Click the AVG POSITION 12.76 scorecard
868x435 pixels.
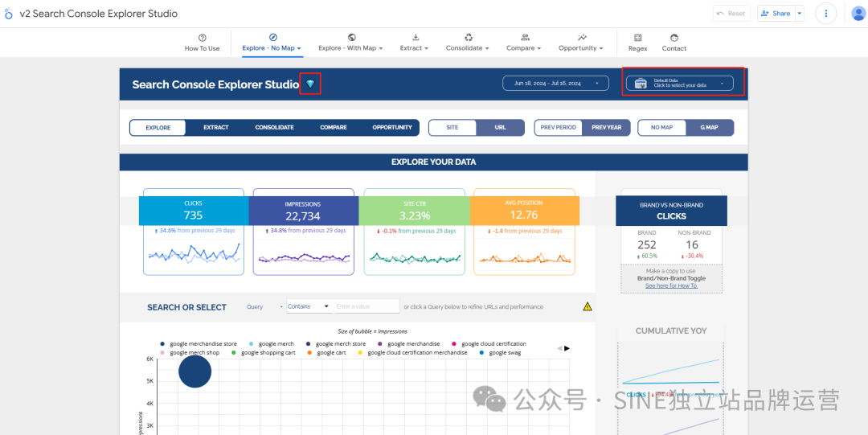point(525,210)
